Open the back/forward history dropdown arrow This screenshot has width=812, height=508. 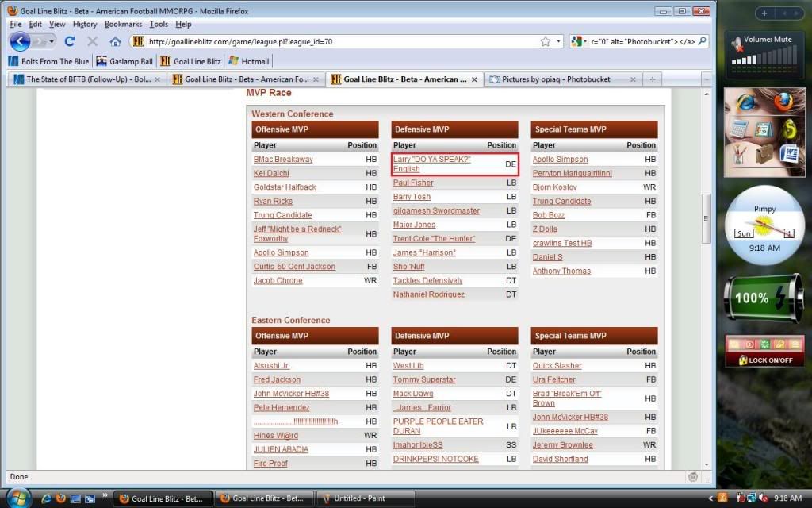click(x=52, y=41)
